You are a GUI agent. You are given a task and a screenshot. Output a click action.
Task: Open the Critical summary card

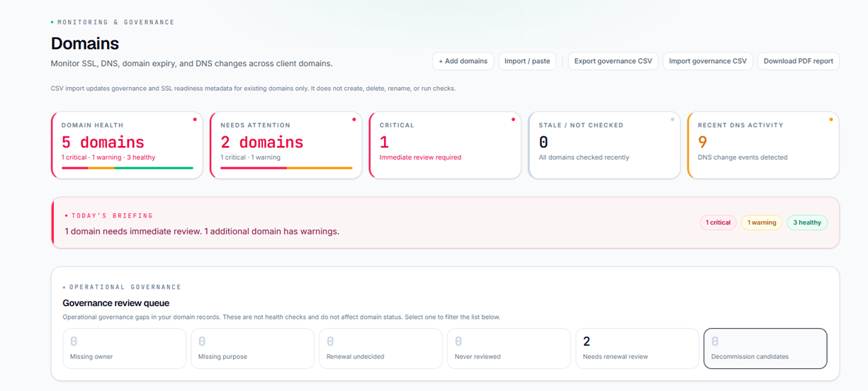[445, 144]
